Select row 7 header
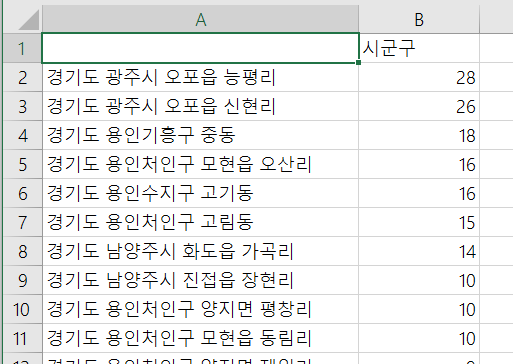Image resolution: width=513 pixels, height=364 pixels. click(x=22, y=222)
